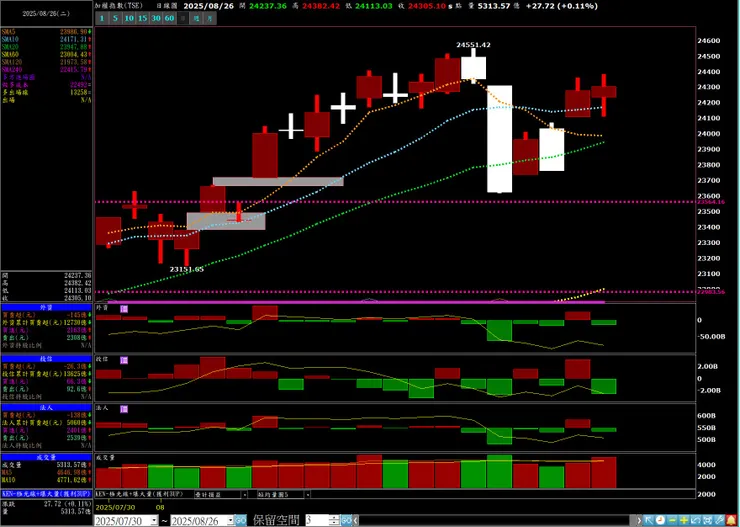Select the 5-minute timeframe button
This screenshot has width=740, height=527.
click(115, 18)
